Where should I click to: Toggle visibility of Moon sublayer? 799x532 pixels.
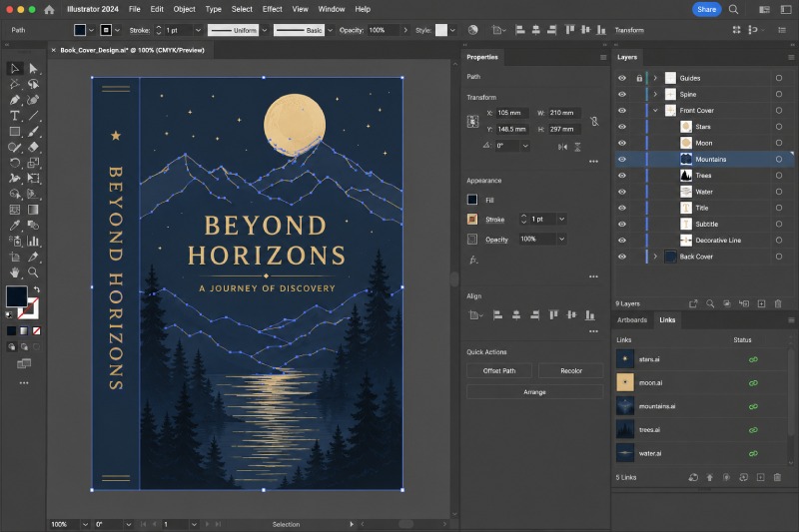(622, 143)
